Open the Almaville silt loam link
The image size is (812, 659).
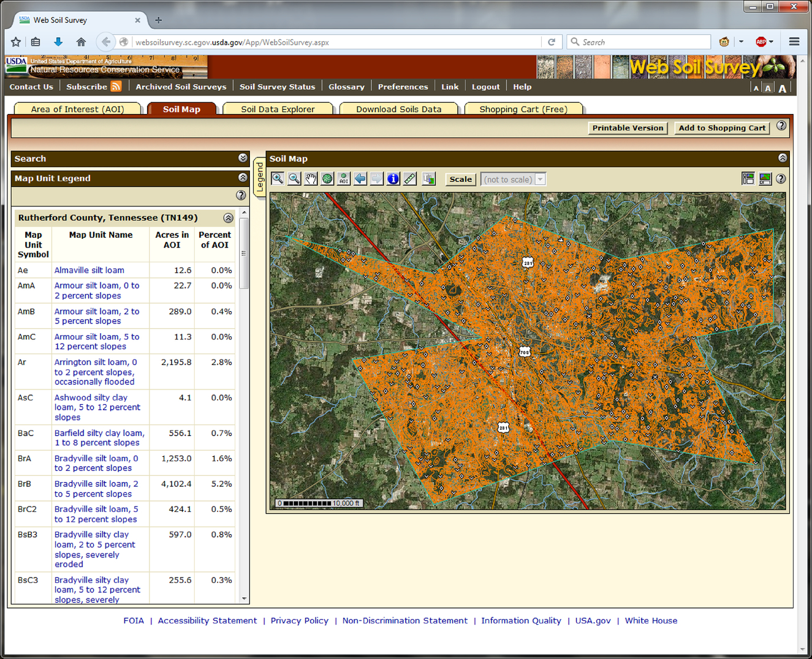pos(89,270)
